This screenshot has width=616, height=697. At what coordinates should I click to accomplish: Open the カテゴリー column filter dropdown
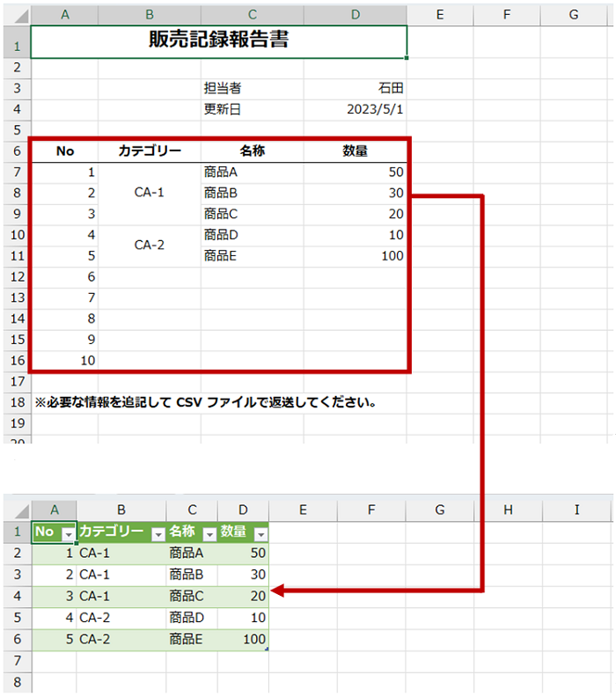point(158,534)
